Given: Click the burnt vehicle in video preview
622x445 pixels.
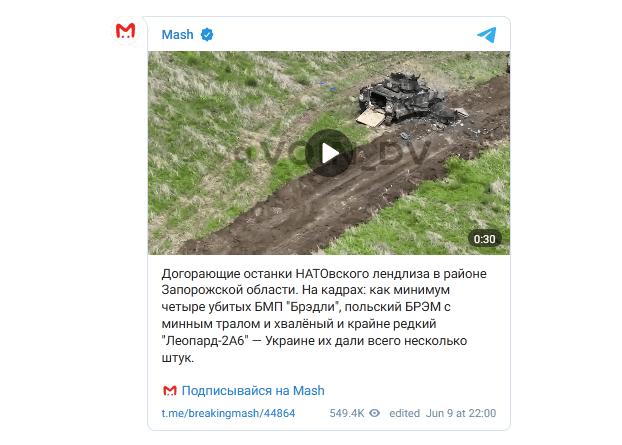Looking at the screenshot, I should pos(405,99).
